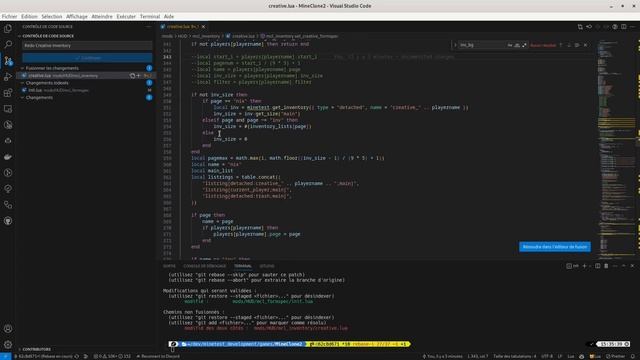Viewport: 640px width, 360px height.
Task: Select init.lua in staged changes
Action: coord(86,90)
